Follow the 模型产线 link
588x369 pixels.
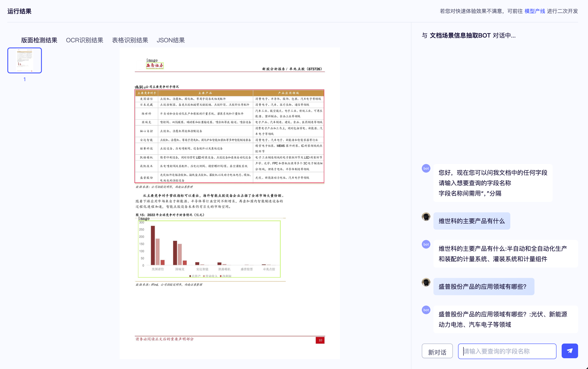pos(534,11)
